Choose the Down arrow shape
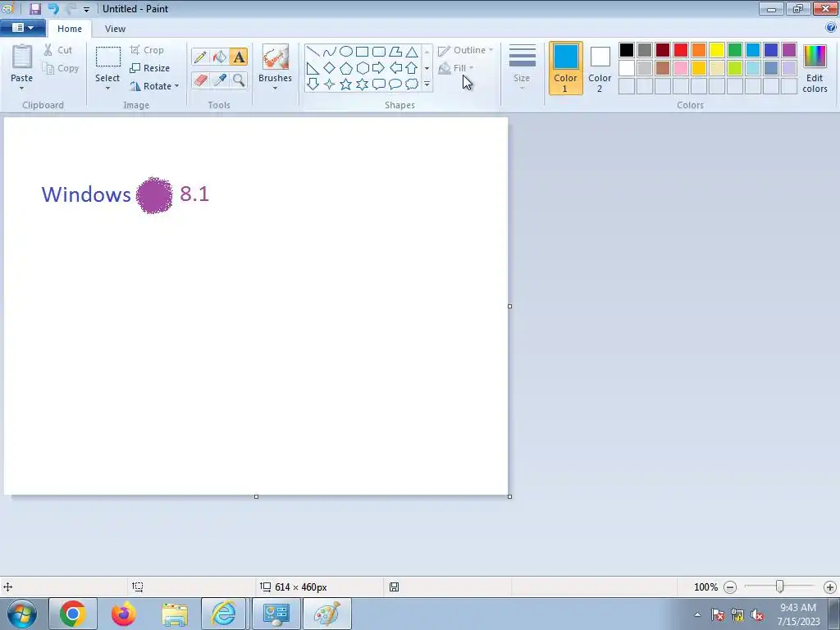 coord(313,84)
